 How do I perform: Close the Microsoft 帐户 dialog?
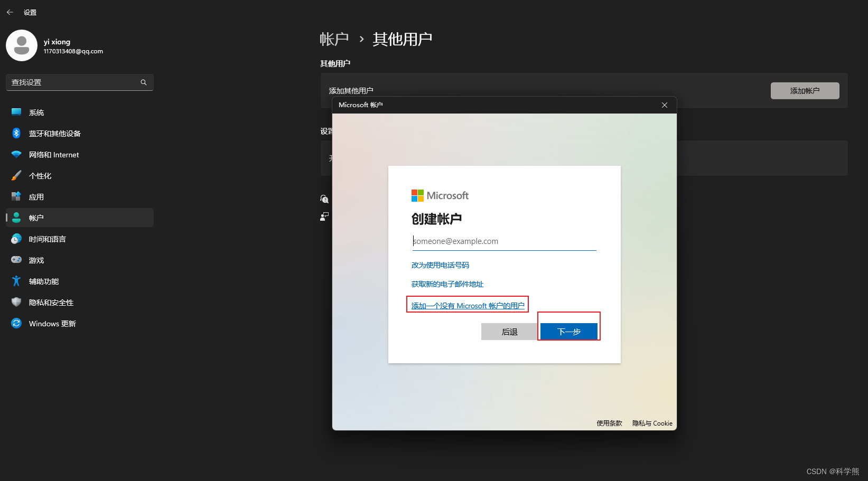point(665,105)
